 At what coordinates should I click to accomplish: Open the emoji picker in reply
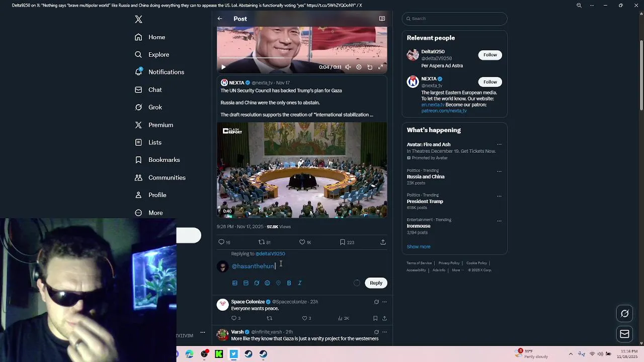tap(267, 283)
